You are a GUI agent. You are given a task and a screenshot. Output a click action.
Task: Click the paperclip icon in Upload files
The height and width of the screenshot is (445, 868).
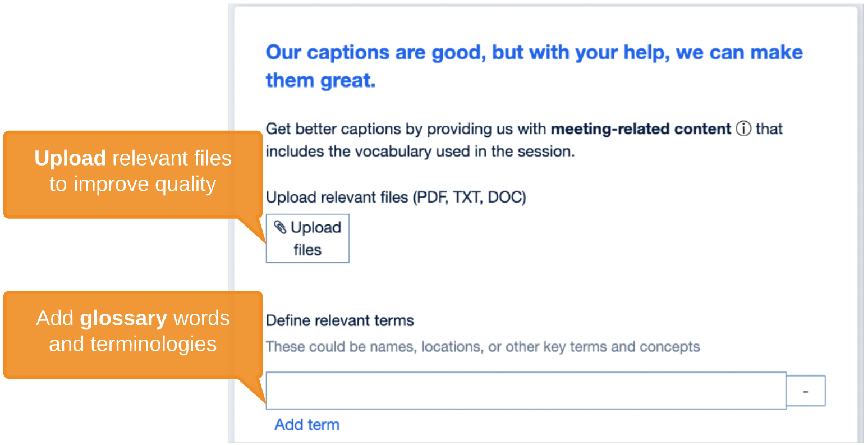pyautogui.click(x=280, y=227)
